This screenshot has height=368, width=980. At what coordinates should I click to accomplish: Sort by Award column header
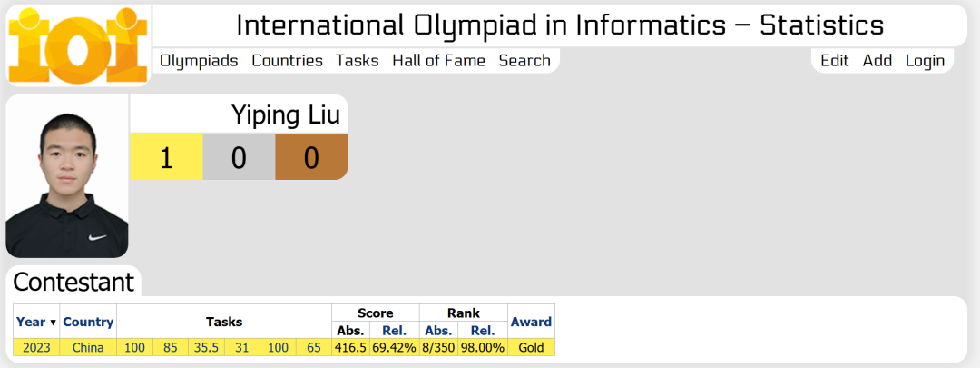tap(531, 322)
